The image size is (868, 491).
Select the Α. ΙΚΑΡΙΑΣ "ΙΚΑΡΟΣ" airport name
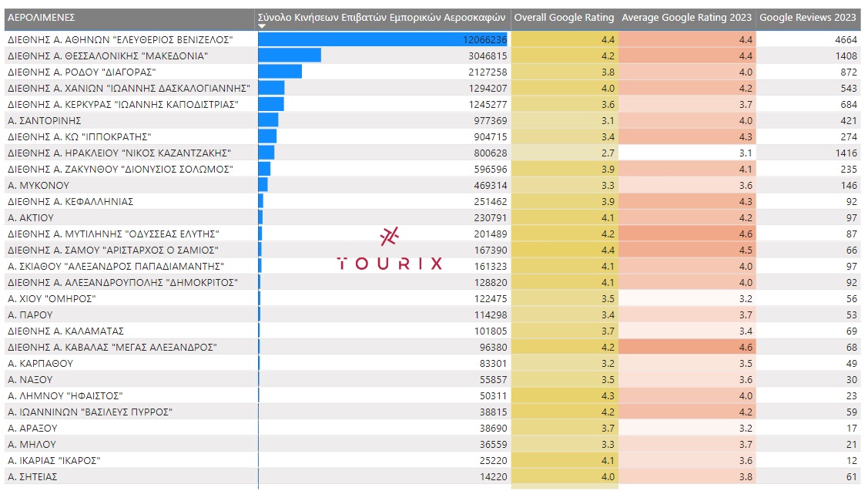click(54, 460)
